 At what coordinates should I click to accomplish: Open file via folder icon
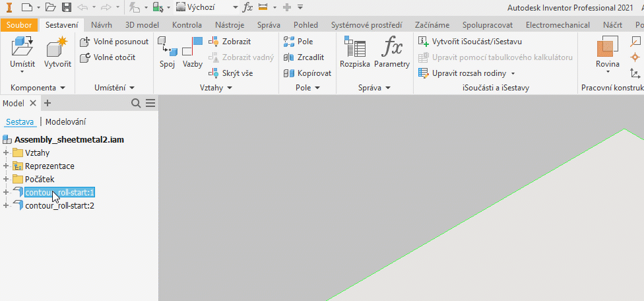pyautogui.click(x=50, y=7)
